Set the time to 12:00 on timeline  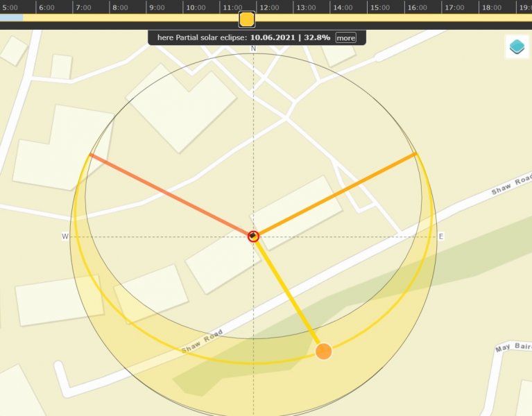pos(268,7)
